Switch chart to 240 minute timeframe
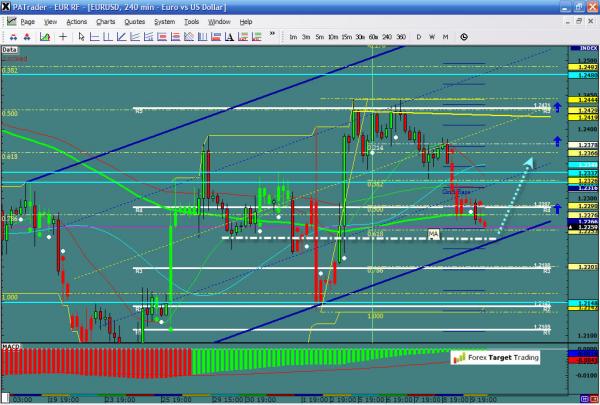This screenshot has width=600, height=405. tap(387, 37)
